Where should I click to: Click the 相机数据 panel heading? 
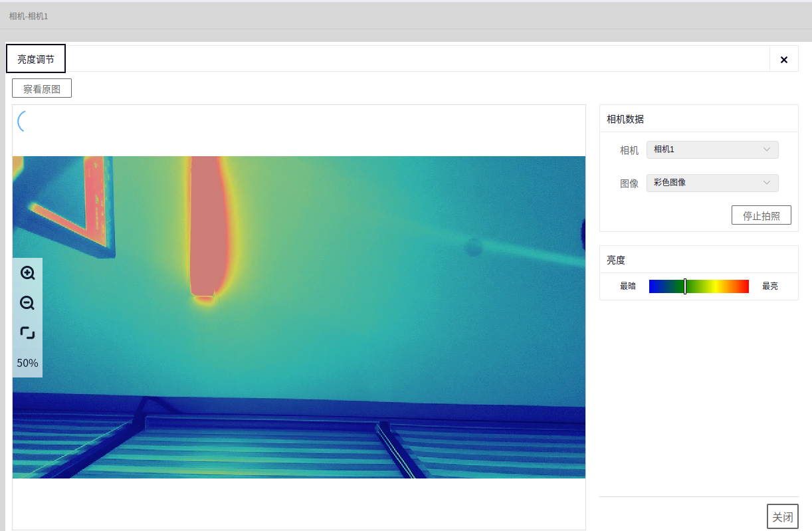[x=625, y=119]
